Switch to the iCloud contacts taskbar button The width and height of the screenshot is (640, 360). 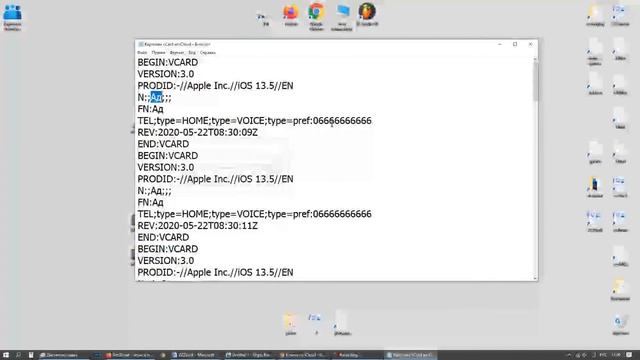click(303, 355)
